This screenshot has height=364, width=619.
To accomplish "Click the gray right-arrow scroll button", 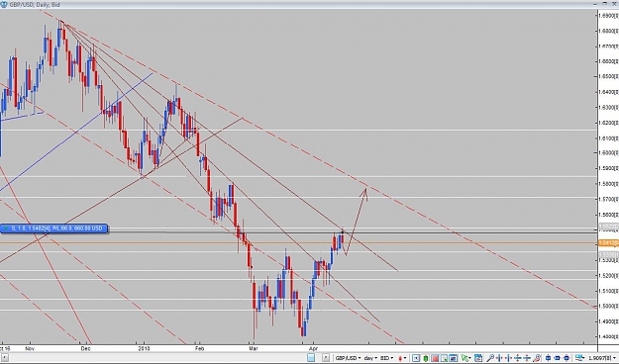I will coord(326,358).
